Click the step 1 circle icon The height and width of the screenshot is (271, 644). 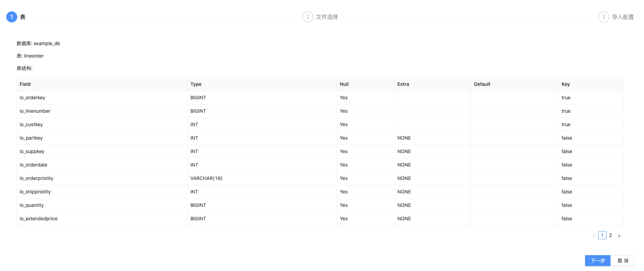coord(12,17)
